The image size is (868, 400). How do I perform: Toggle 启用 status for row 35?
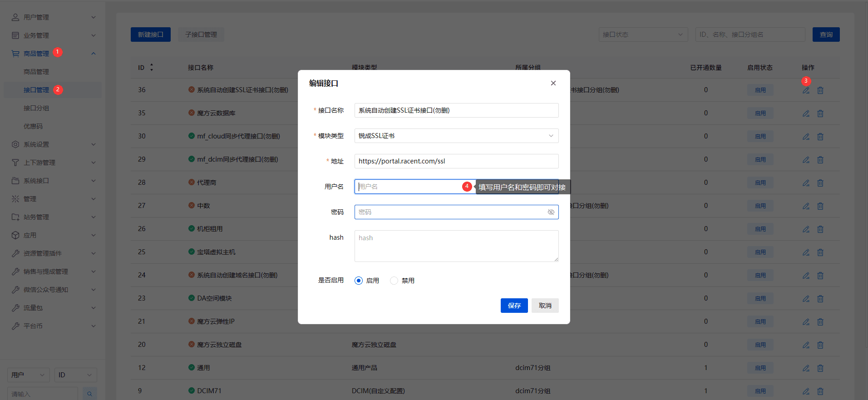point(760,114)
